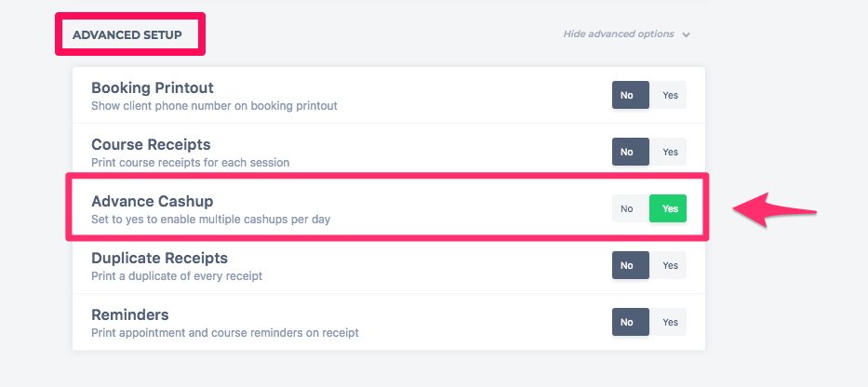Click the Reminders setting title
This screenshot has height=387, width=868.
point(129,315)
